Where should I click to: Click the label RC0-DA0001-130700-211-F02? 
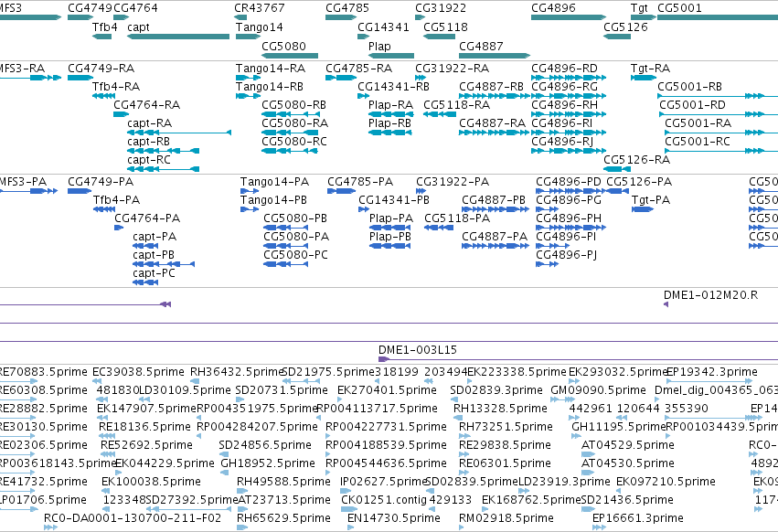[x=133, y=518]
